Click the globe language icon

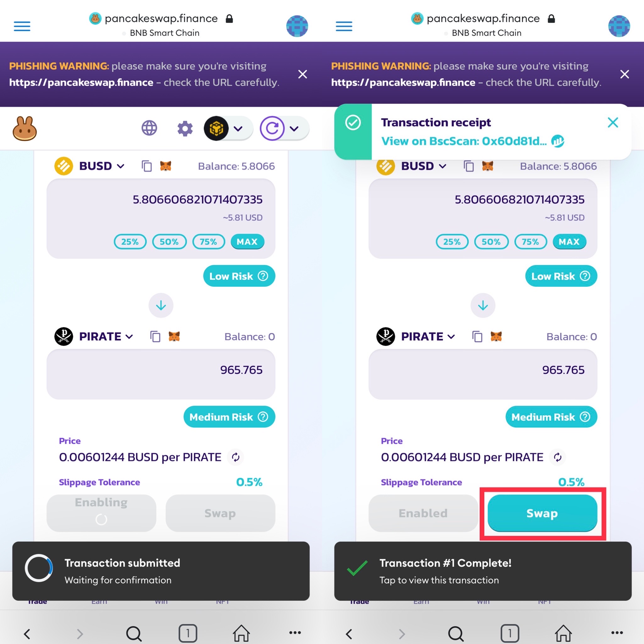(x=149, y=128)
